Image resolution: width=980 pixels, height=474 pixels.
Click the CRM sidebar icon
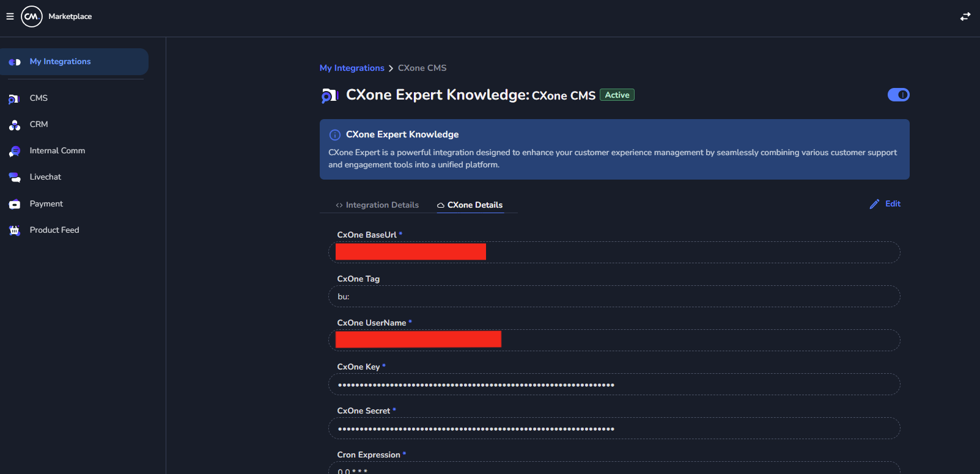coord(15,125)
